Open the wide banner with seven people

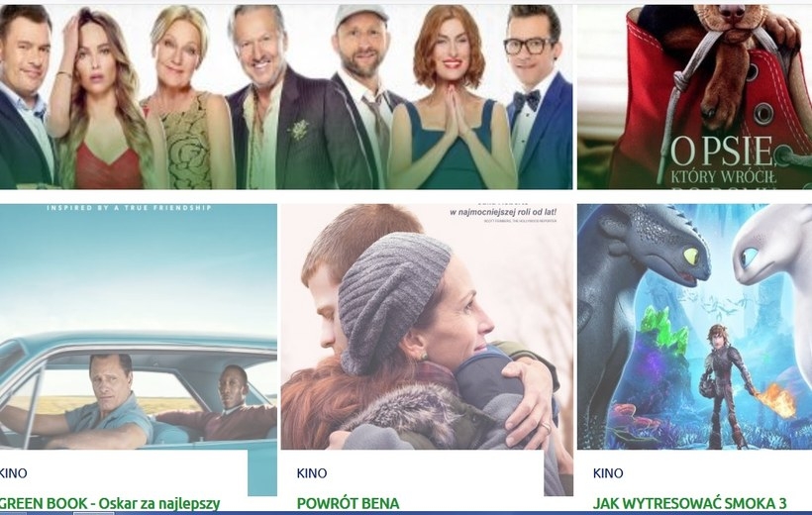coord(286,97)
